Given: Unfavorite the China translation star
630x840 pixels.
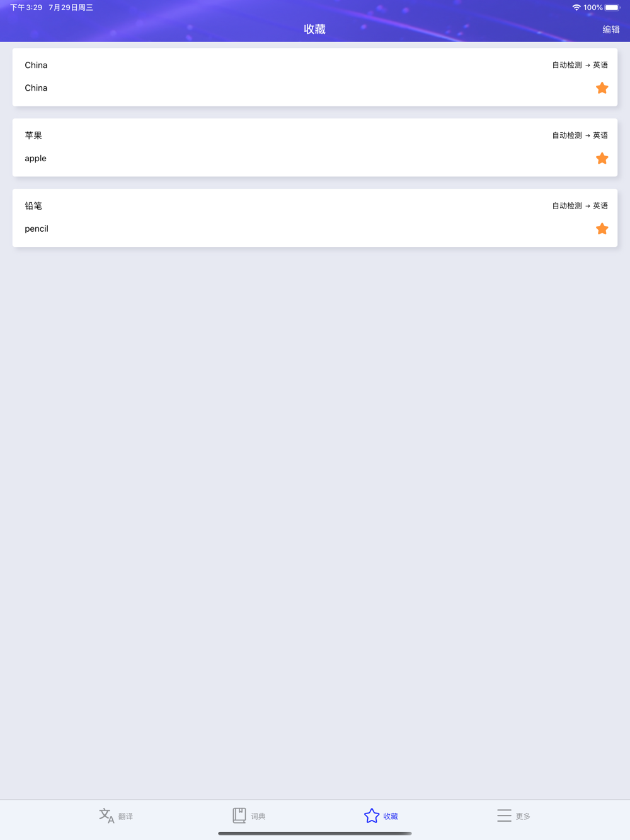Looking at the screenshot, I should pyautogui.click(x=602, y=88).
